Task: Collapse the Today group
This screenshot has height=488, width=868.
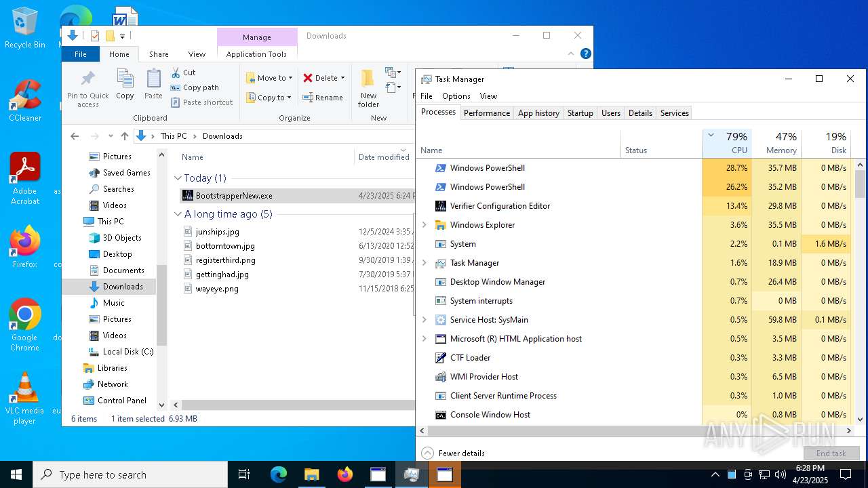Action: (178, 178)
